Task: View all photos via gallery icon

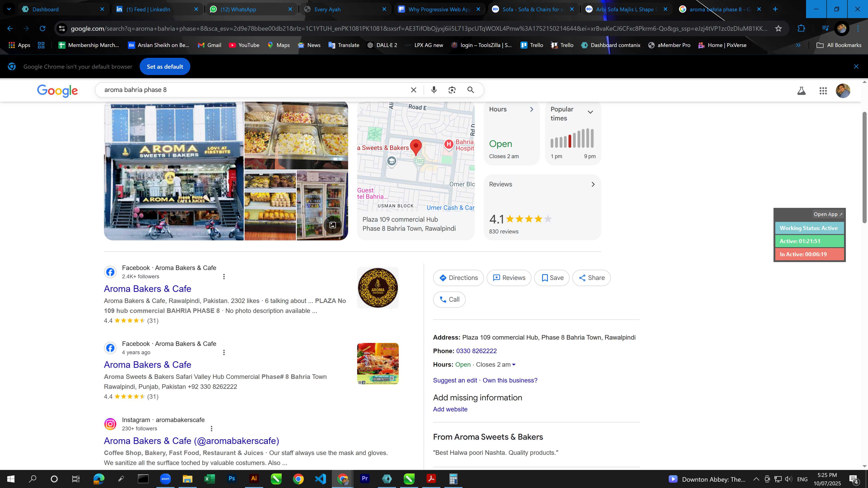Action: [333, 225]
